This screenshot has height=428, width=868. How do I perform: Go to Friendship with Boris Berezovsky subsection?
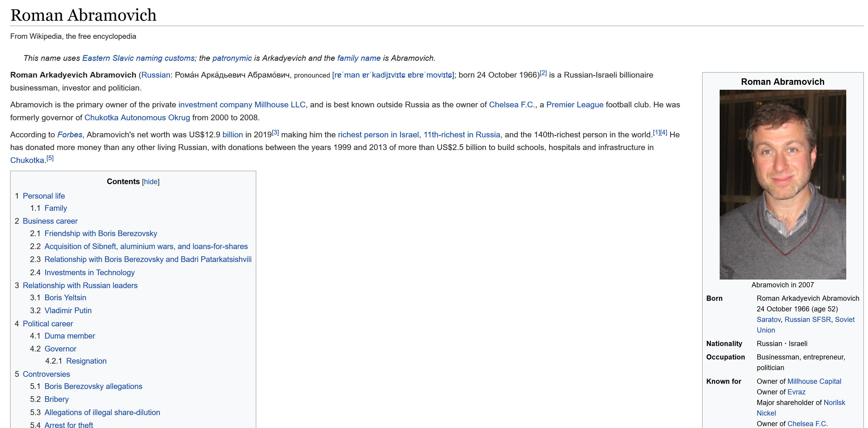[101, 234]
